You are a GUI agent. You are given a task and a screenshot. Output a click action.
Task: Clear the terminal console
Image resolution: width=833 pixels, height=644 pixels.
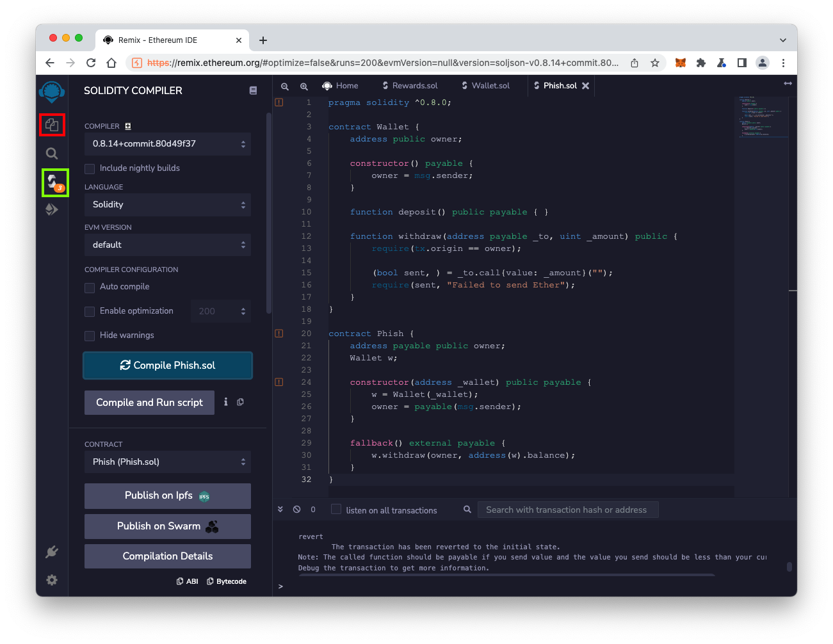[x=296, y=510]
